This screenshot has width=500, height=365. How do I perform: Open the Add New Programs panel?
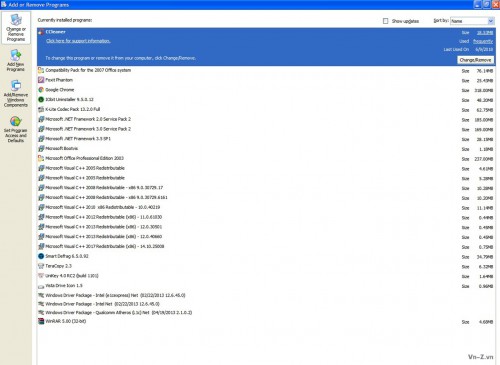click(16, 60)
